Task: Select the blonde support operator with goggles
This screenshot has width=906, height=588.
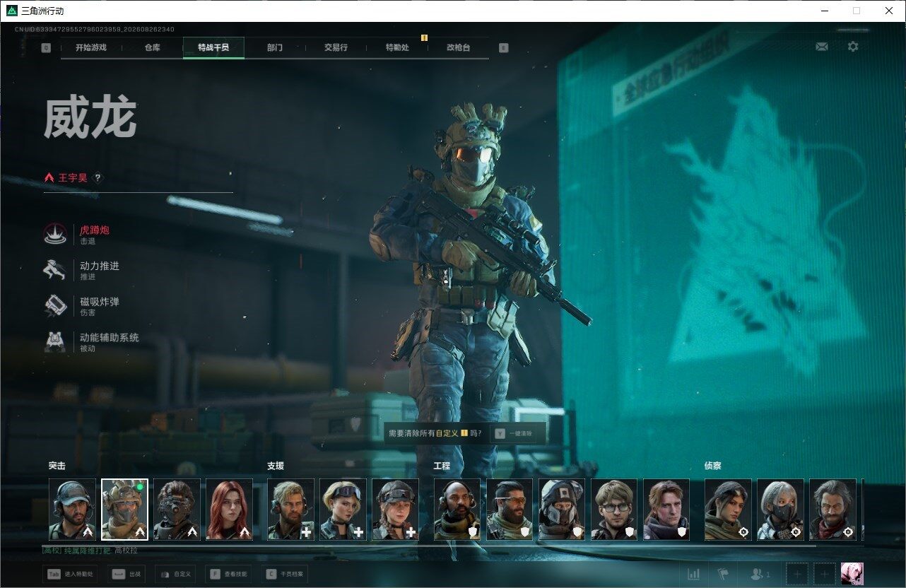Action: 343,510
